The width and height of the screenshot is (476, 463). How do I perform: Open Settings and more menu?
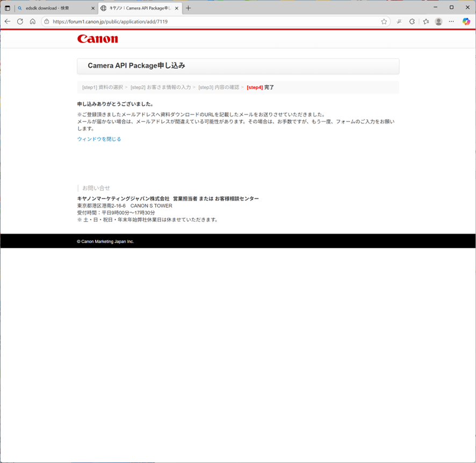coord(451,22)
